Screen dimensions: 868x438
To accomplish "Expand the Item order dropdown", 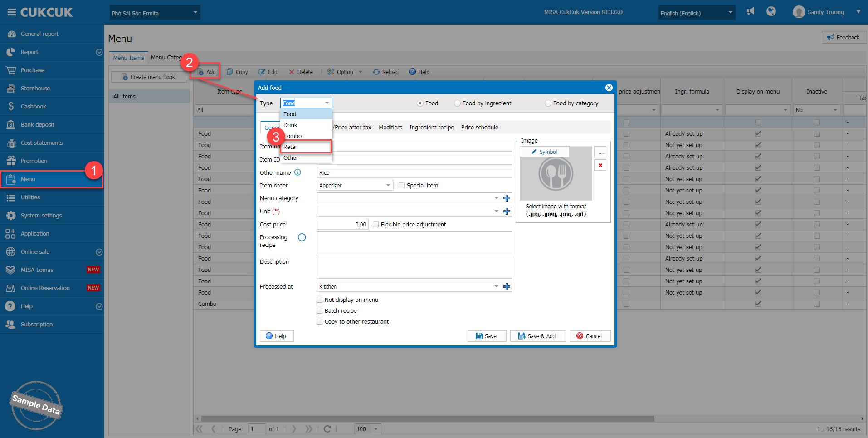I will click(x=388, y=186).
